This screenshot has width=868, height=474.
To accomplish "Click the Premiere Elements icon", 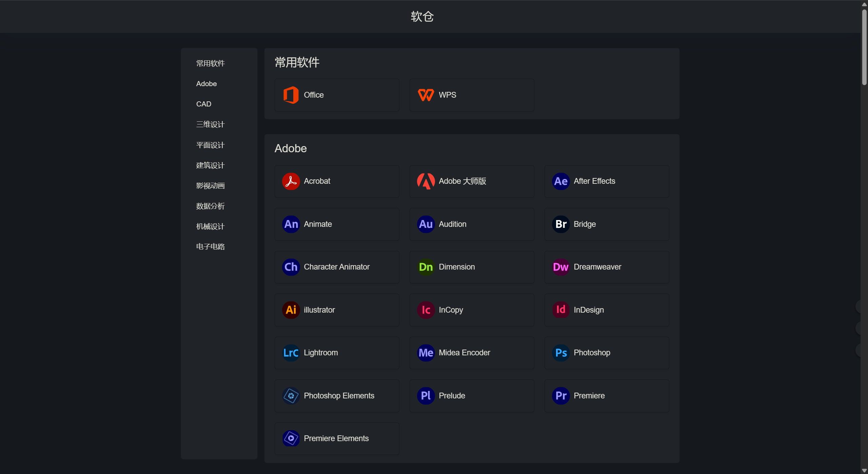I will pos(291,438).
